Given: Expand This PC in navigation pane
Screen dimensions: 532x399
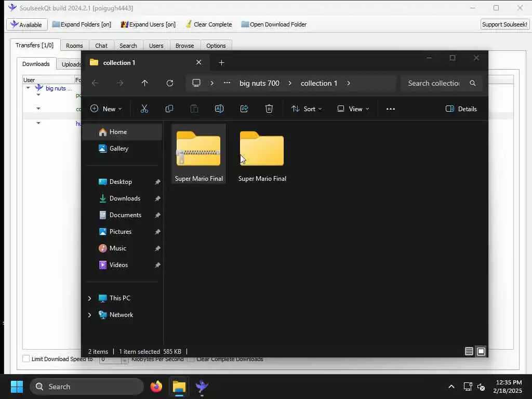Looking at the screenshot, I should [x=89, y=298].
